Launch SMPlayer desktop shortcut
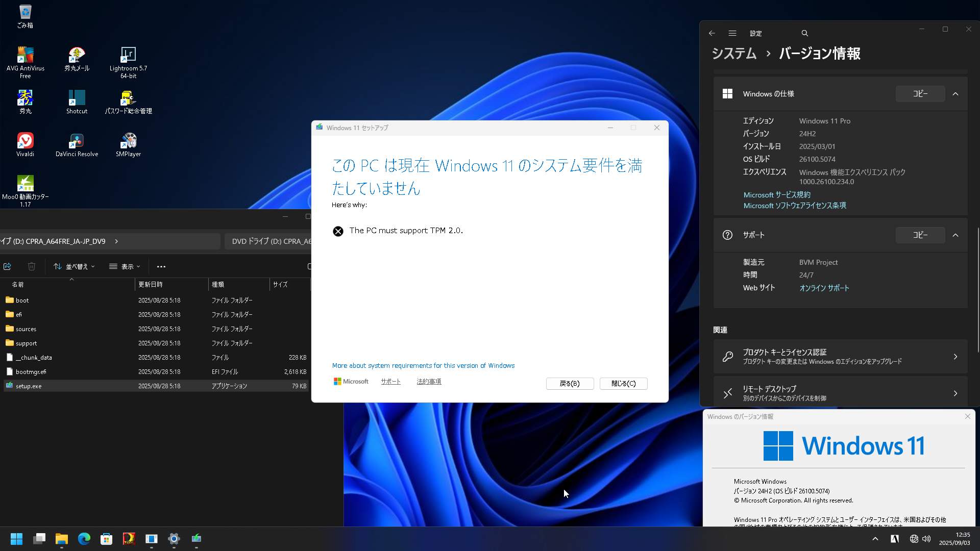Viewport: 980px width, 551px height. coord(128,144)
